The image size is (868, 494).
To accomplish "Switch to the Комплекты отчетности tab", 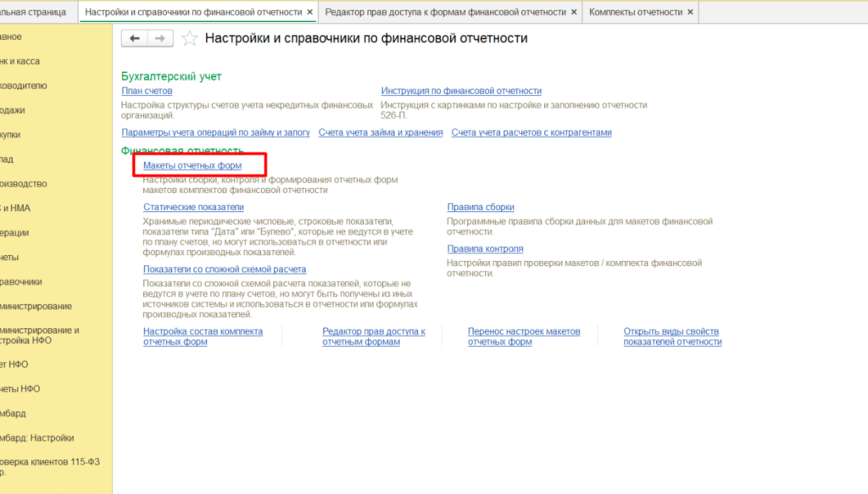I will 635,12.
